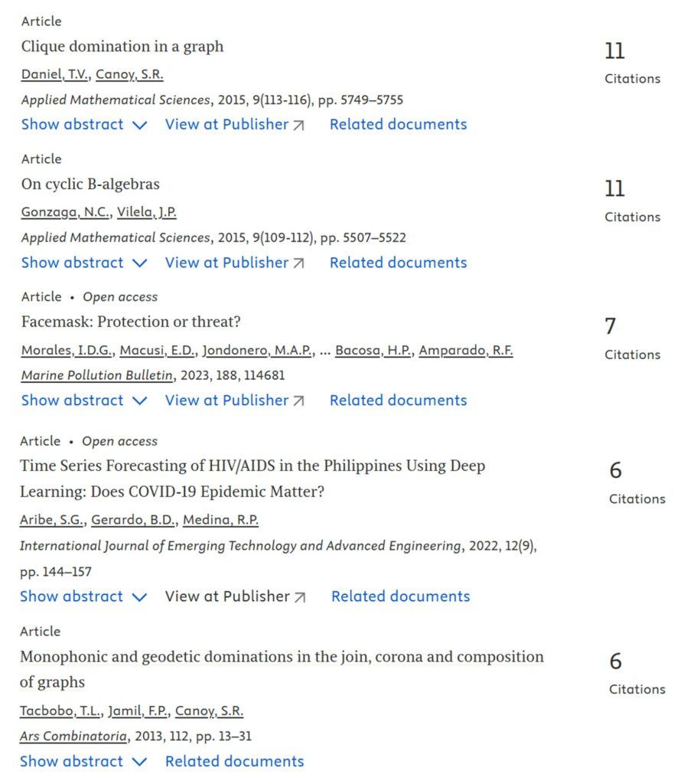Open Ars Combinatoria source link
The image size is (684, 784).
click(73, 737)
